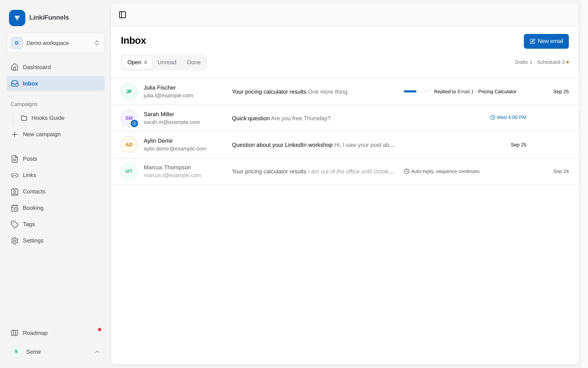
Task: Open Marcus Thompson's out of office email
Action: point(313,171)
